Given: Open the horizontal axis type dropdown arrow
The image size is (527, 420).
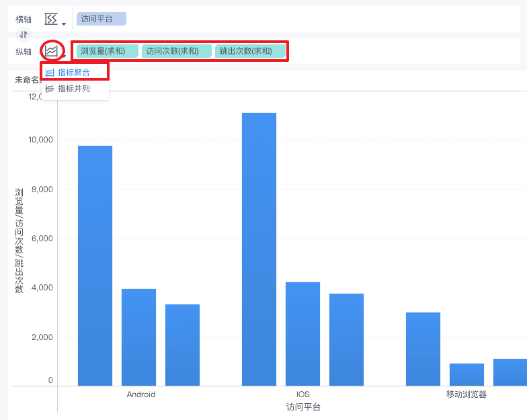Looking at the screenshot, I should point(64,24).
